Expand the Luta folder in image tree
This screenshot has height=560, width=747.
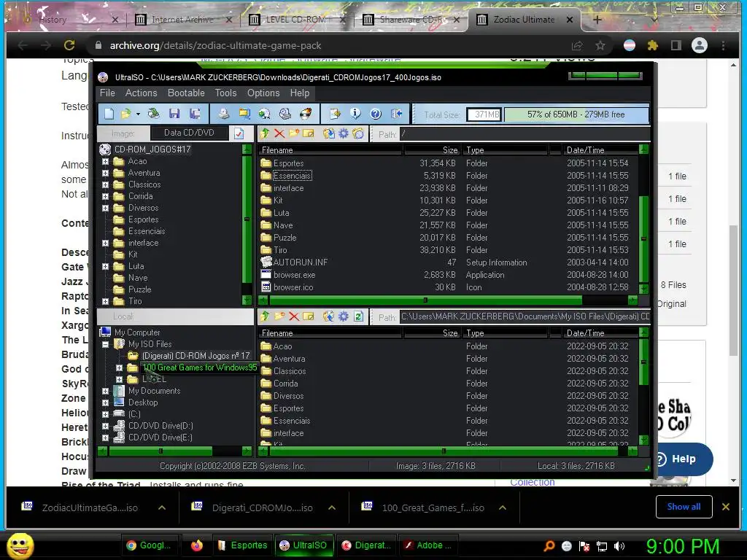point(105,267)
